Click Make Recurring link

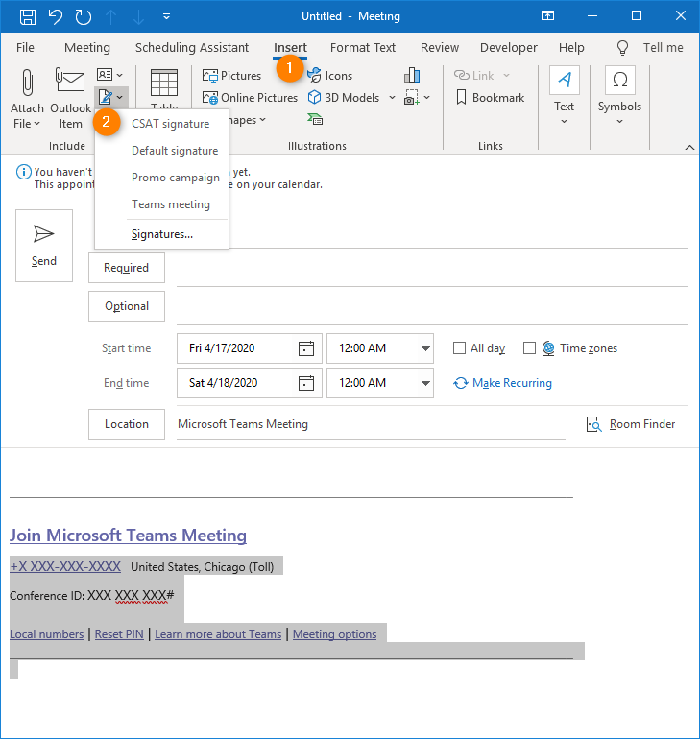[502, 383]
